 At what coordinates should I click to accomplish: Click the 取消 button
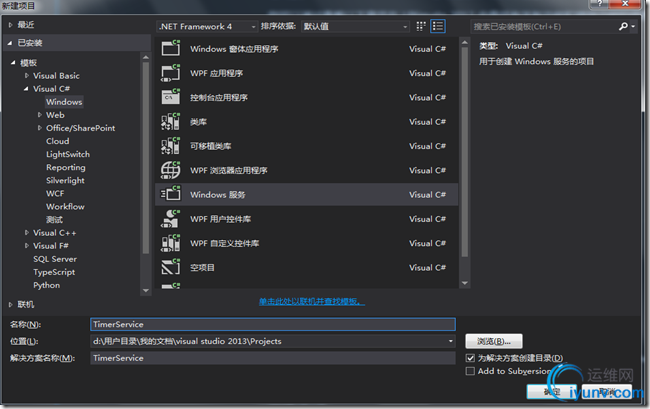pos(606,392)
